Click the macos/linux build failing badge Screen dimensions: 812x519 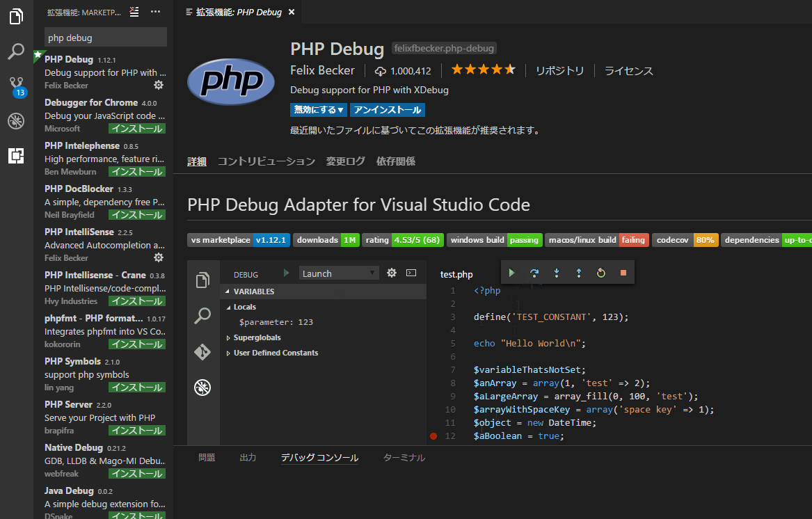click(x=596, y=240)
